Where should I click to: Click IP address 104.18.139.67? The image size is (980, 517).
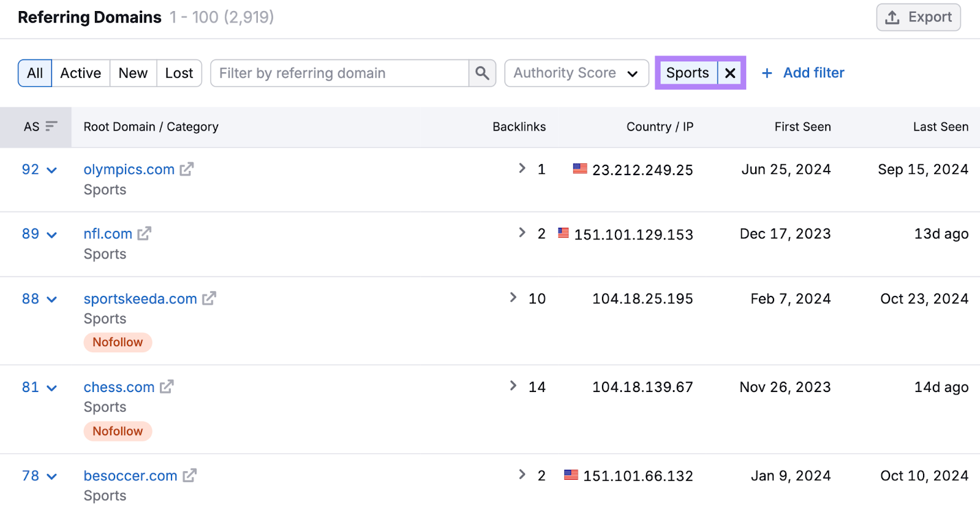(x=643, y=387)
